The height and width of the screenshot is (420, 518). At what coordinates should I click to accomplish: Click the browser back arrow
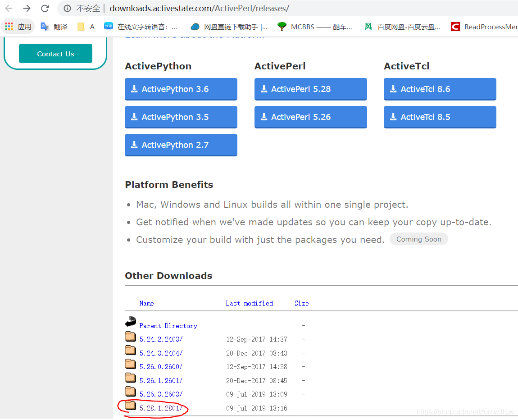coord(9,8)
